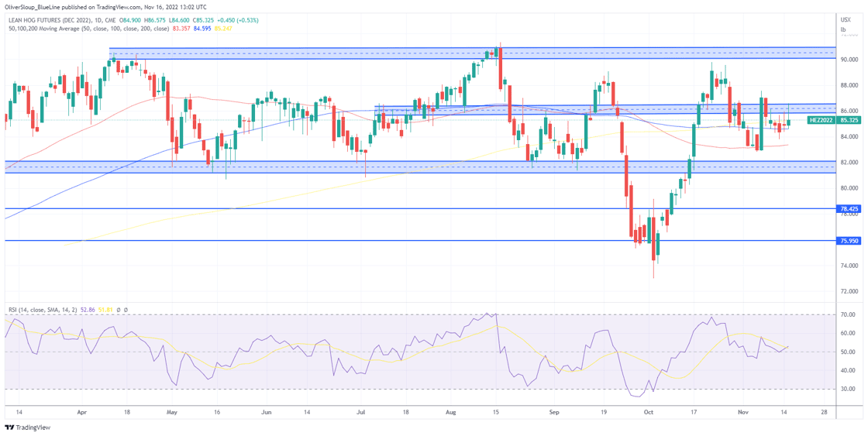This screenshot has width=868, height=436.
Task: Click the 83.357 red moving average value
Action: [x=181, y=28]
